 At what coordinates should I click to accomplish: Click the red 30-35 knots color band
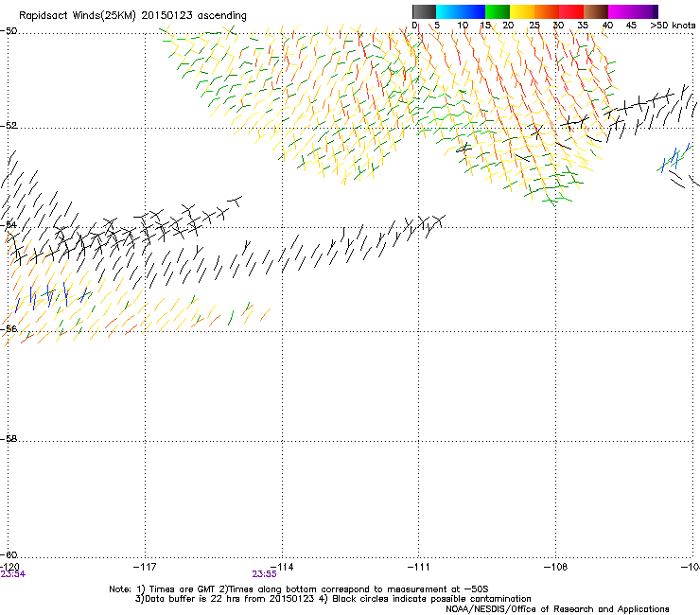[571, 11]
